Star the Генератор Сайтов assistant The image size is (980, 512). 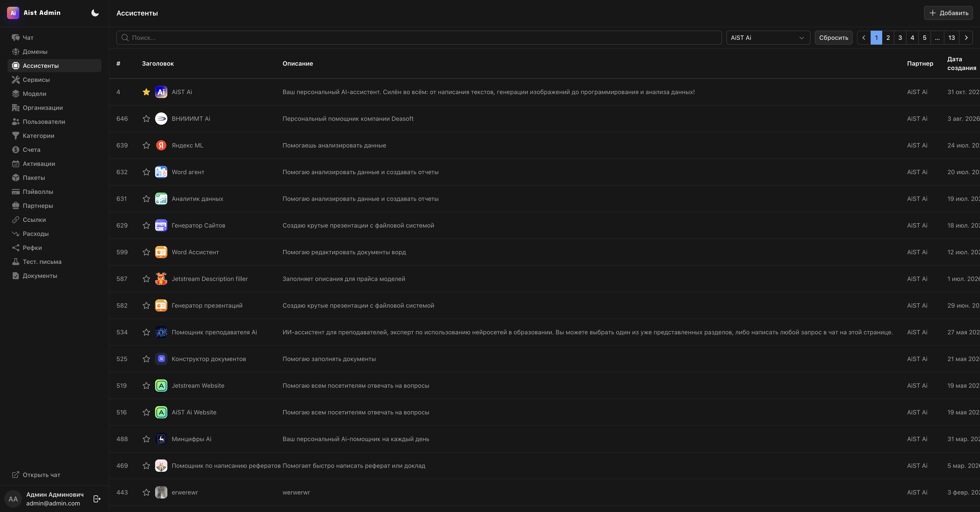[146, 226]
